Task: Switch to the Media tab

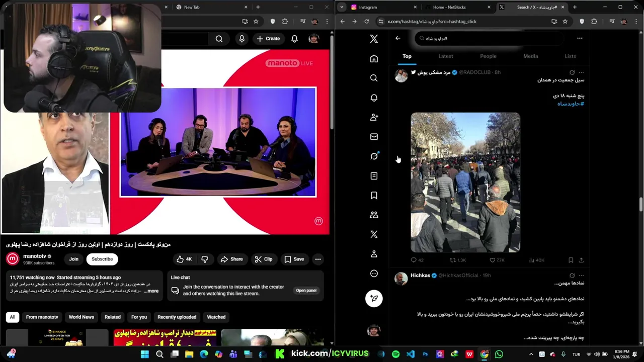Action: tap(530, 56)
